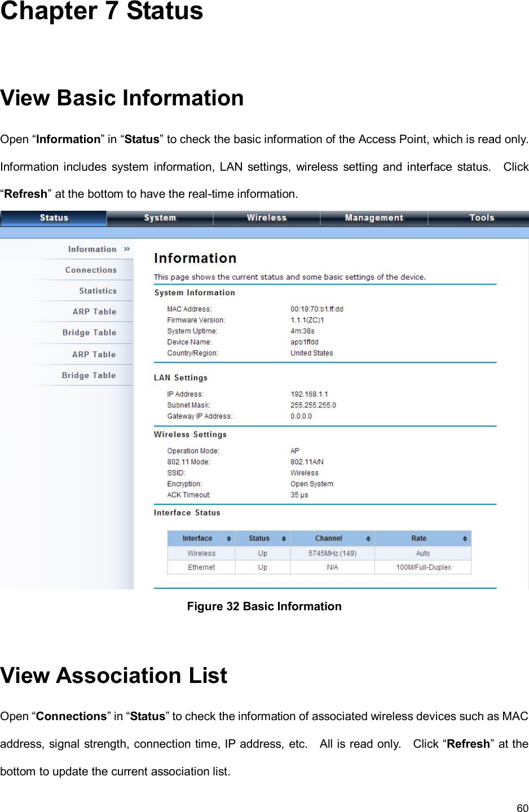This screenshot has width=529, height=812.
Task: Click the MAC address value 00:19:70:b1:ff:dd
Action: pos(316,309)
